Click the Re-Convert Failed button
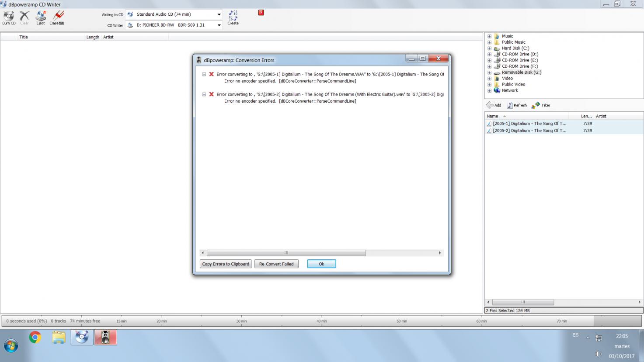Image resolution: width=644 pixels, height=362 pixels. 276,264
